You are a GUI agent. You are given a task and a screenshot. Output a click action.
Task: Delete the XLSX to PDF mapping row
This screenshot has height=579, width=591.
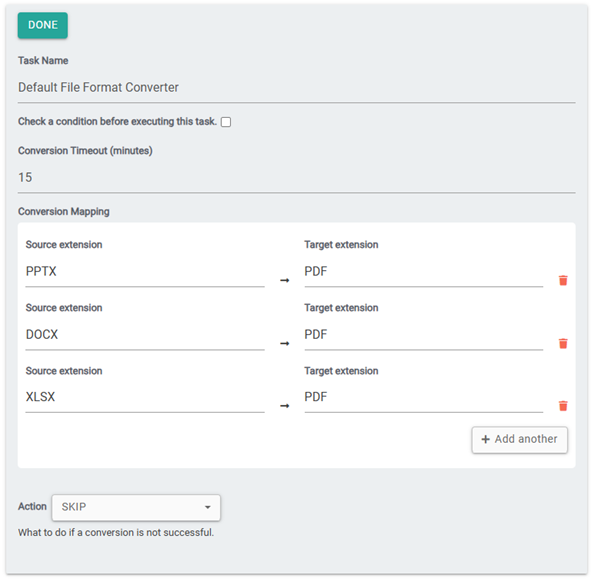563,406
